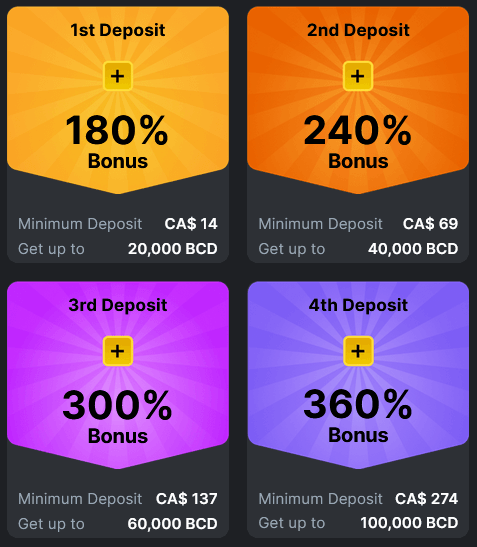Image resolution: width=477 pixels, height=547 pixels.
Task: Click the 20,000 BCD reward value
Action: tap(173, 249)
